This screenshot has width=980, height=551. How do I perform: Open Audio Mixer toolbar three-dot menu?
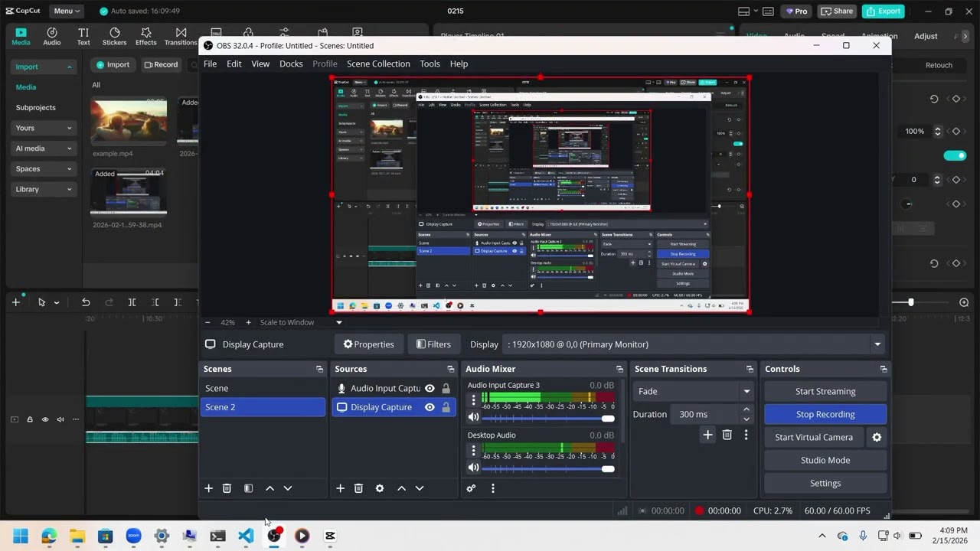point(493,488)
